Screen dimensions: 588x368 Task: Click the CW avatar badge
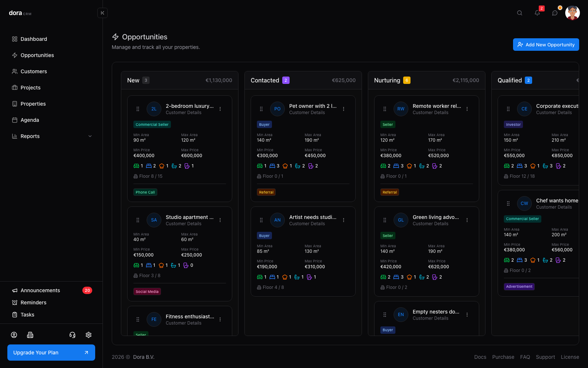[x=524, y=204]
